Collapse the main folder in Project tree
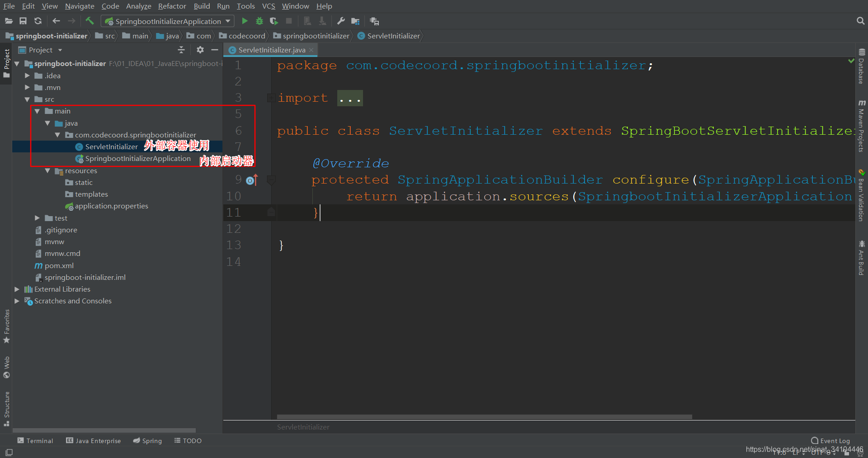 [x=38, y=111]
